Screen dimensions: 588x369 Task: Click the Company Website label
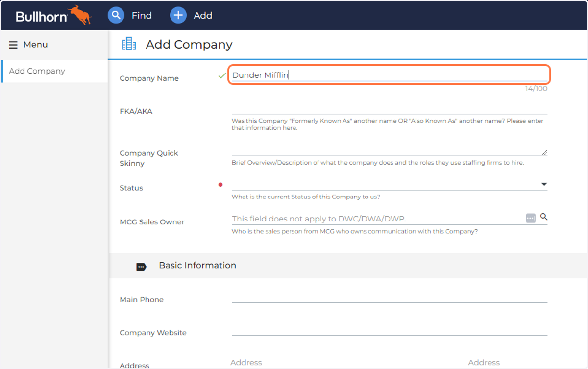[x=153, y=333]
